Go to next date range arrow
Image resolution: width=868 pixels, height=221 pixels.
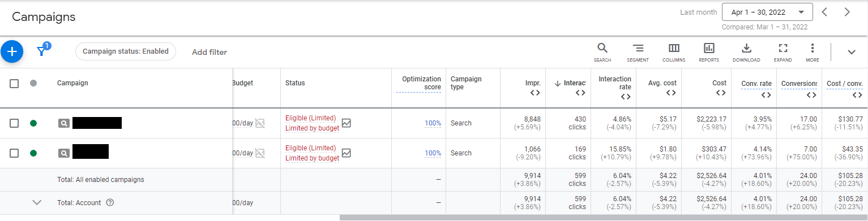coord(847,12)
